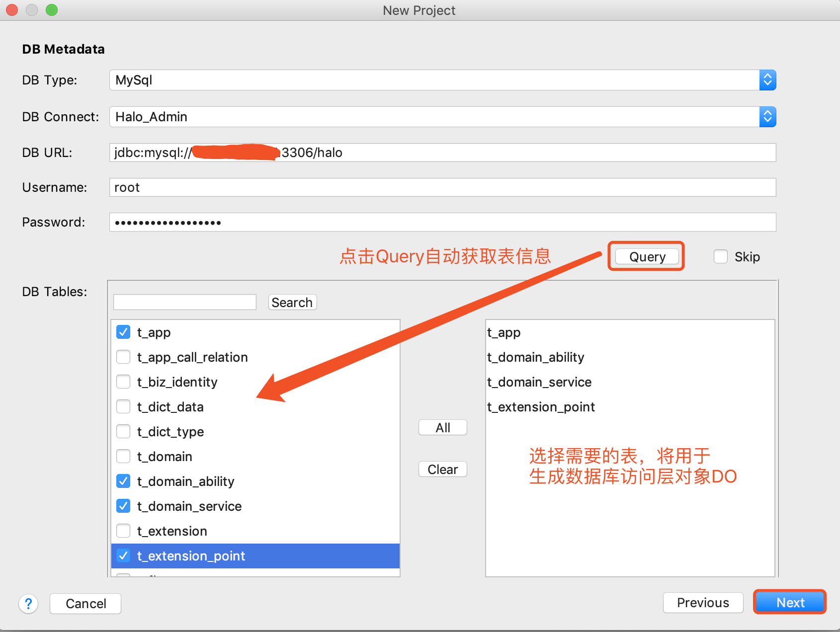Select the t_dict_data table checkbox
This screenshot has height=632, width=840.
[123, 406]
